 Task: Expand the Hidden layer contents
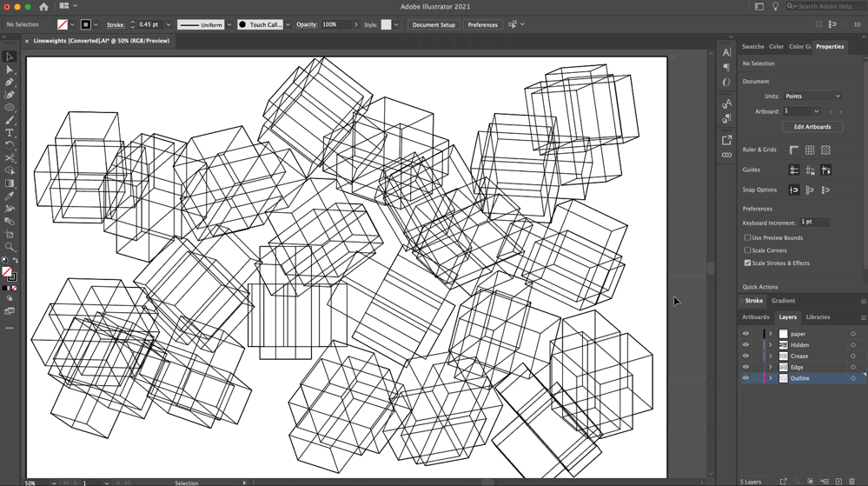770,345
